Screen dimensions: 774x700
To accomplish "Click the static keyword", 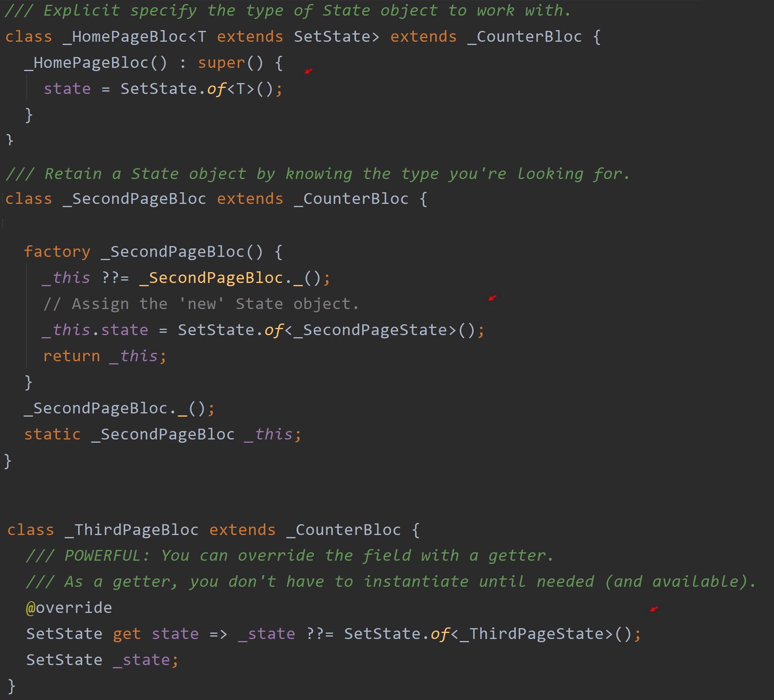I will point(52,434).
